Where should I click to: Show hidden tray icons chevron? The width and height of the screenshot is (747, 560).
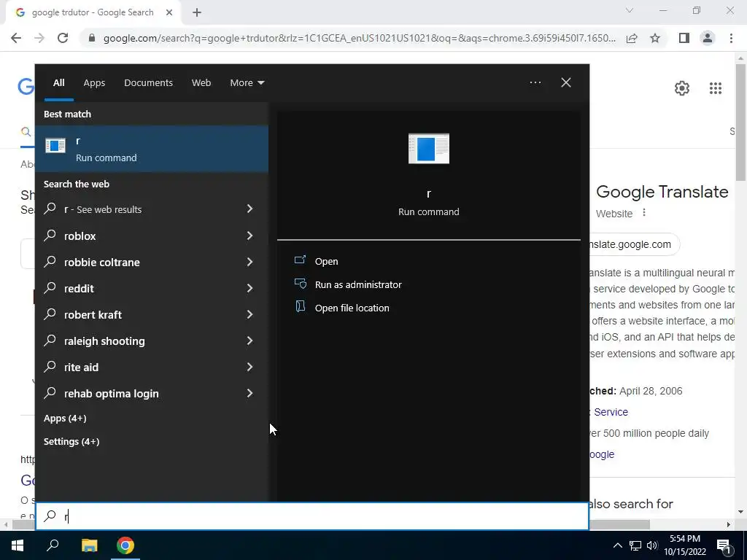(617, 545)
